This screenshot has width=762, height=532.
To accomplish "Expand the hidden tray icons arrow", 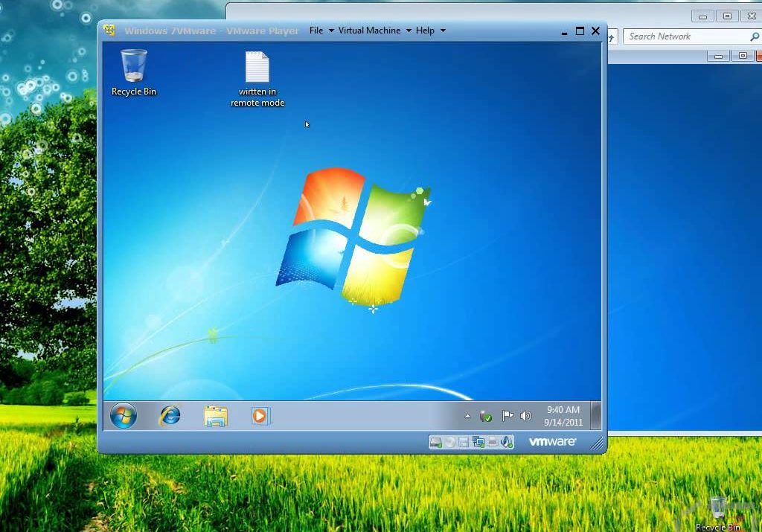I will click(x=467, y=417).
